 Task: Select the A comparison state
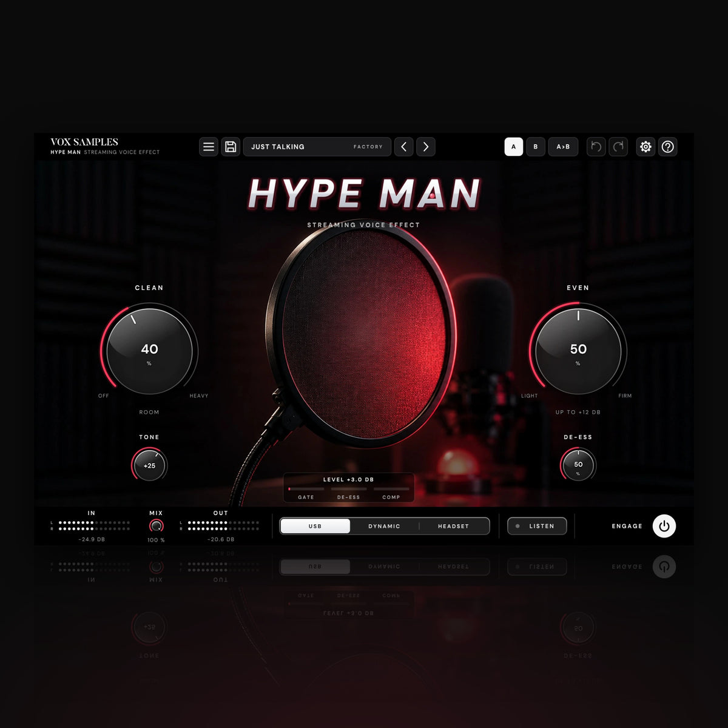point(514,147)
